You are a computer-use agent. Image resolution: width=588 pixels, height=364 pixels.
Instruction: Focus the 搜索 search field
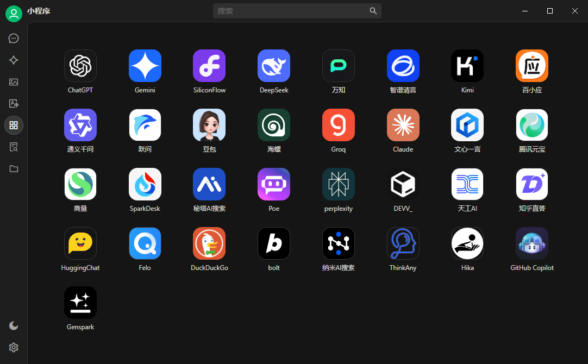point(297,11)
